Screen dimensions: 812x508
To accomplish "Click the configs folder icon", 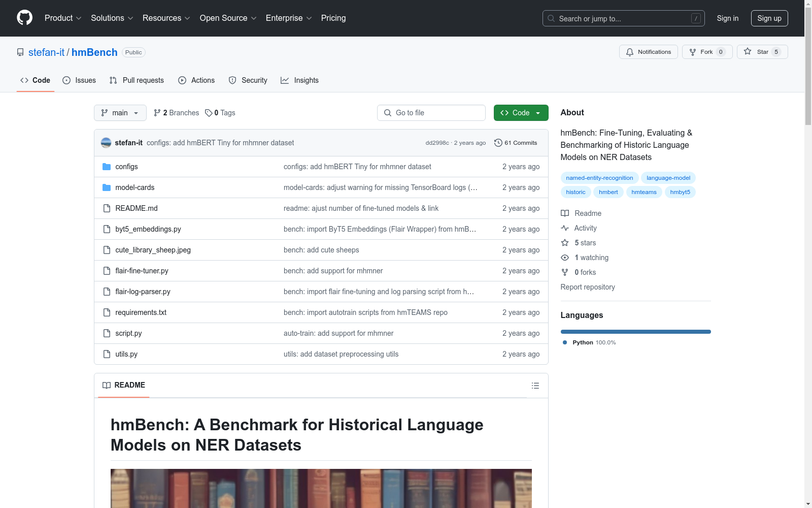I will click(107, 167).
